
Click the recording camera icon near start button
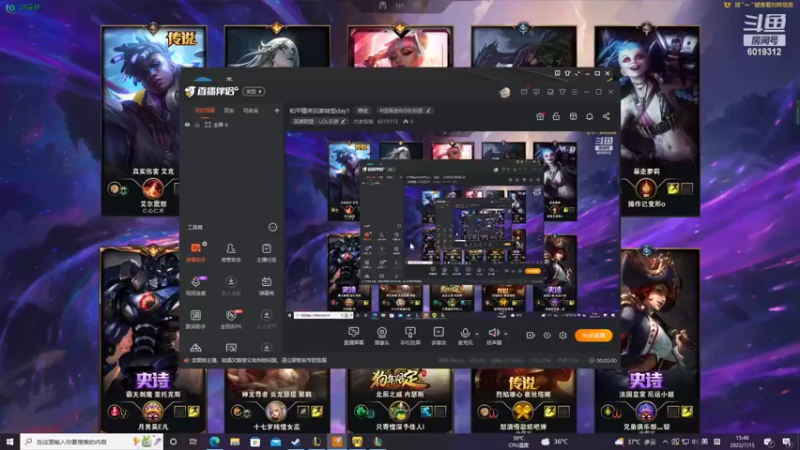[x=530, y=335]
